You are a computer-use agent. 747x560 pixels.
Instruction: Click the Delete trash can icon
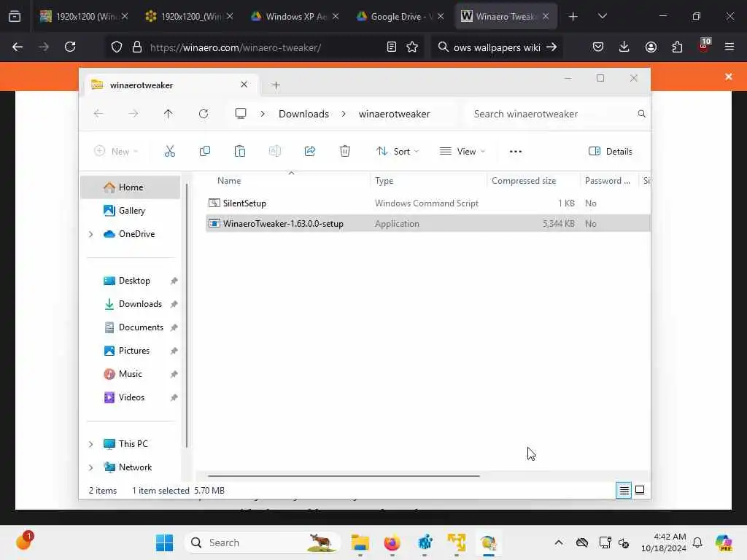(345, 152)
